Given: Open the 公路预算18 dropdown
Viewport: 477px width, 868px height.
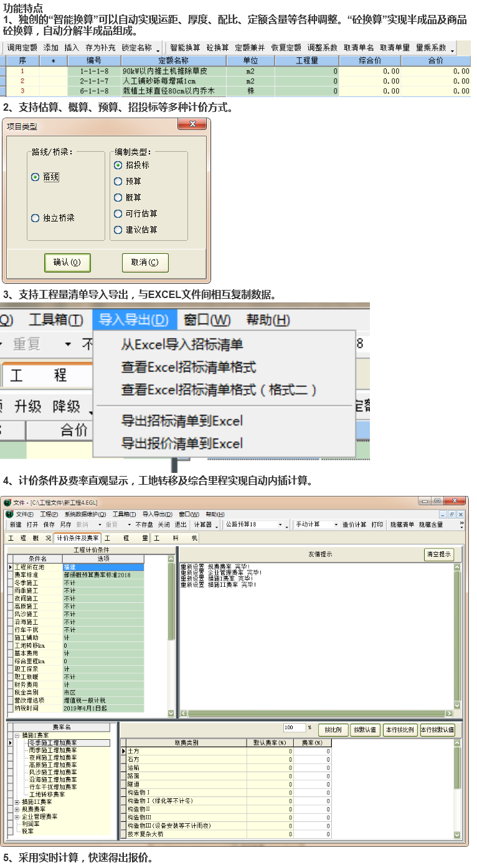Looking at the screenshot, I should pos(280,525).
